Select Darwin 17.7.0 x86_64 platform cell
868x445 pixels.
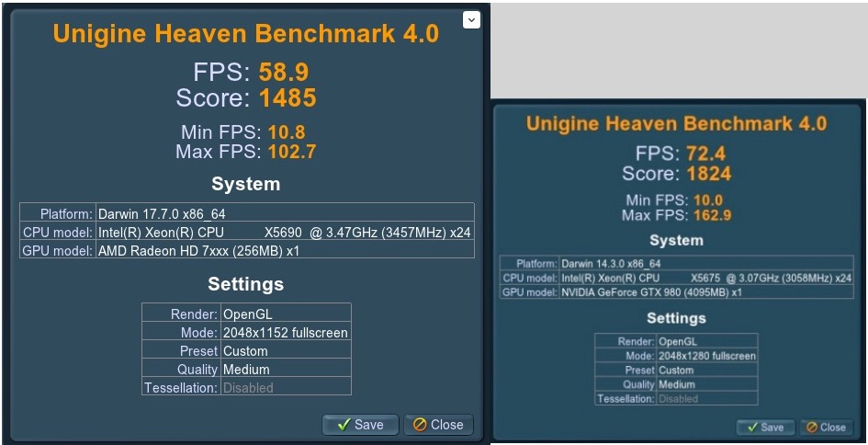285,213
